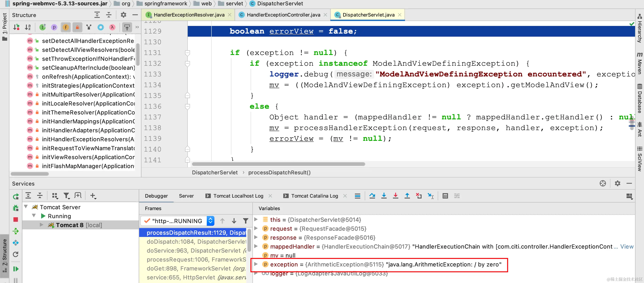Viewport: 644px width, 283px height.
Task: Click the Step Out arrow icon
Action: pyautogui.click(x=407, y=196)
